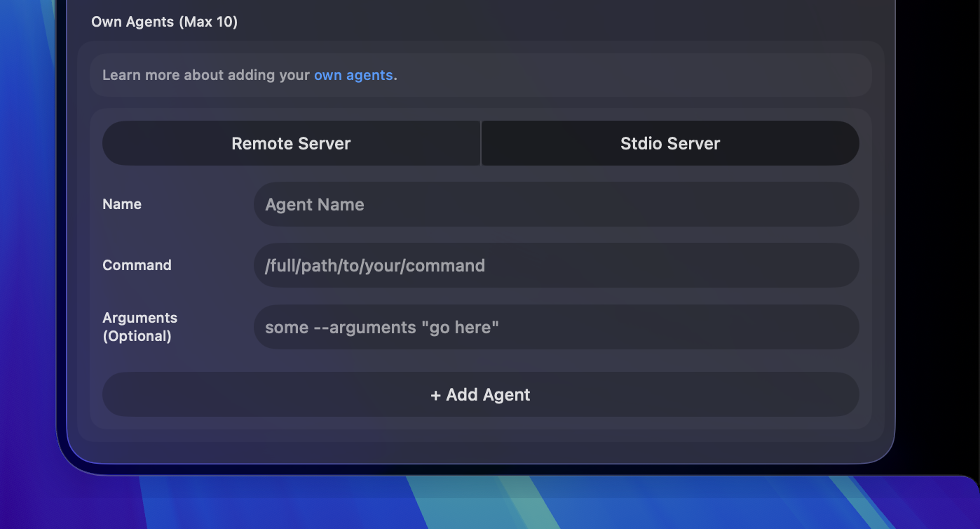
Task: Submit the new agent via Add Agent
Action: (x=480, y=394)
